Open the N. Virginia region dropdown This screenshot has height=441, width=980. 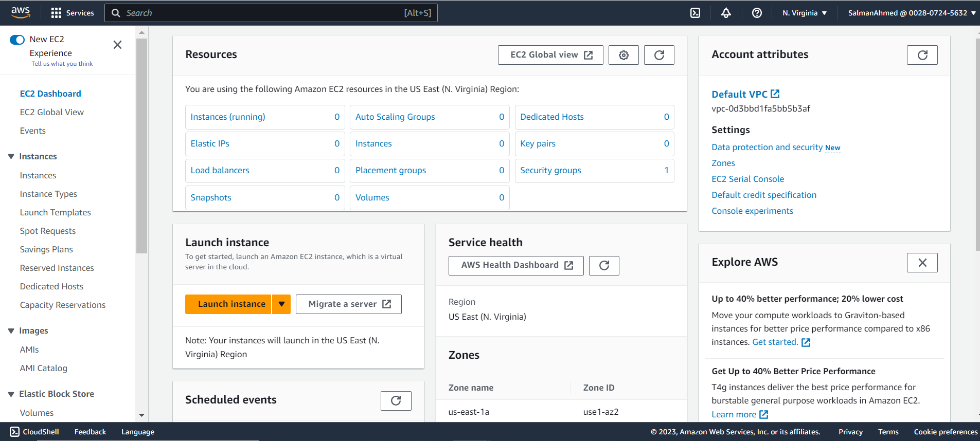805,13
